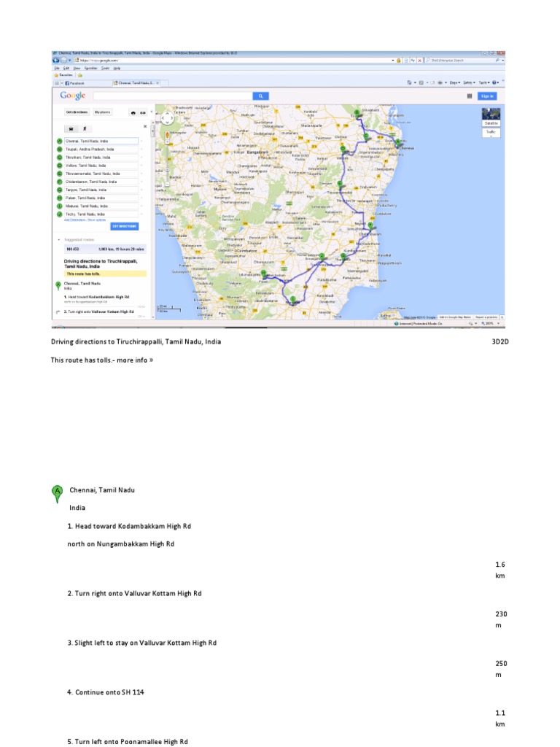560x747 pixels.
Task: Click the Show options link
Action: coord(96,220)
